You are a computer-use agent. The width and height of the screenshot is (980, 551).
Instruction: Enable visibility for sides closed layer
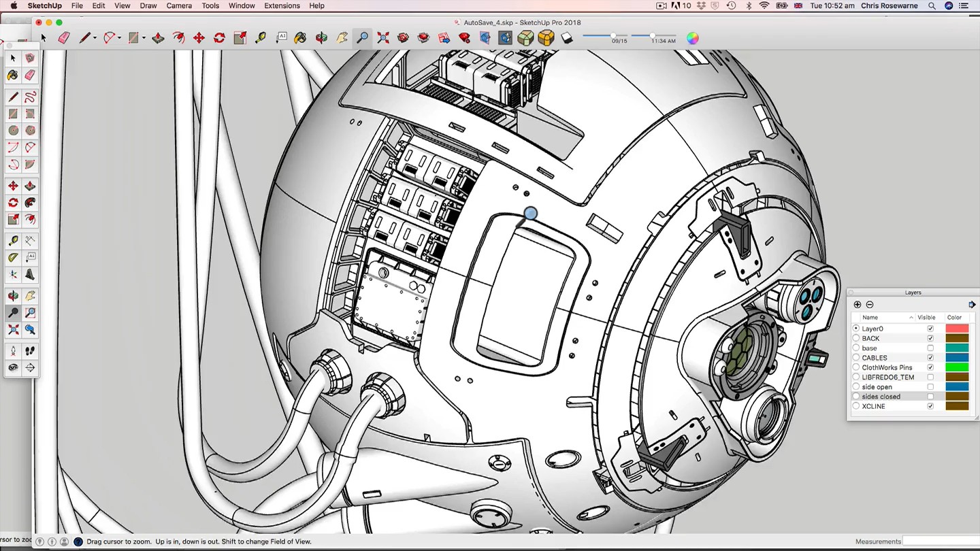point(930,397)
